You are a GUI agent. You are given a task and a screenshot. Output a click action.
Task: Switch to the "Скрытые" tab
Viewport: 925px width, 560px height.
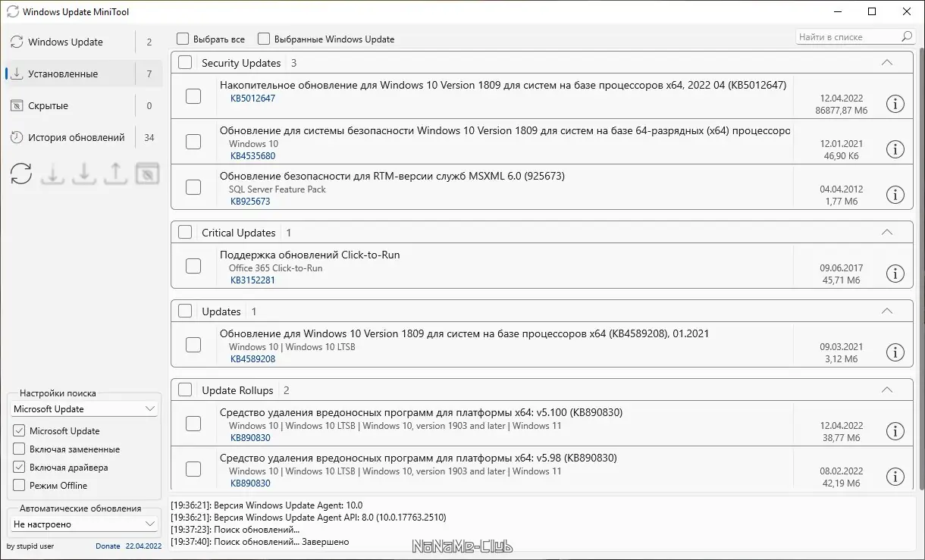(x=48, y=106)
